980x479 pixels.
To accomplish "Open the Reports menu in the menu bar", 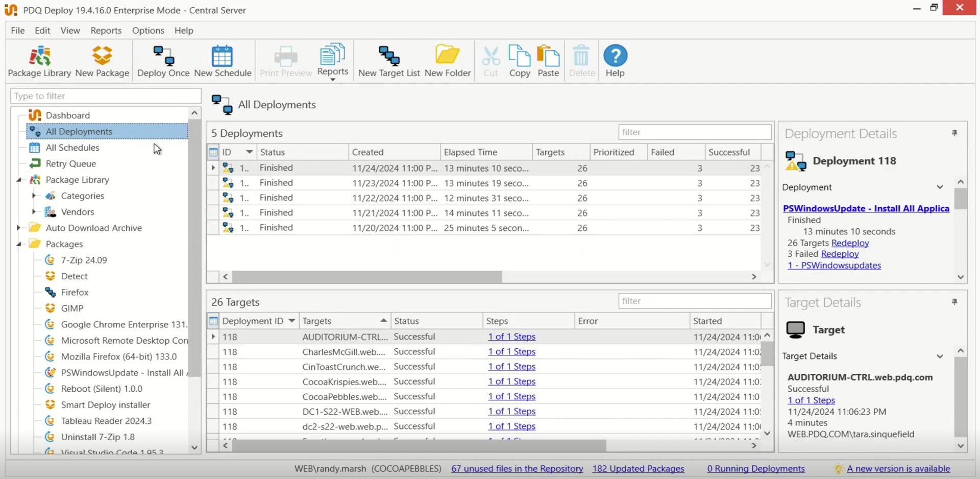I will 106,31.
